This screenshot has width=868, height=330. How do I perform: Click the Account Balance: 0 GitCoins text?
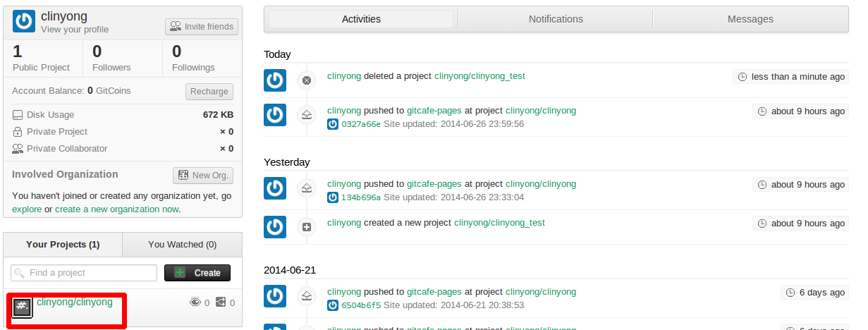coord(71,91)
